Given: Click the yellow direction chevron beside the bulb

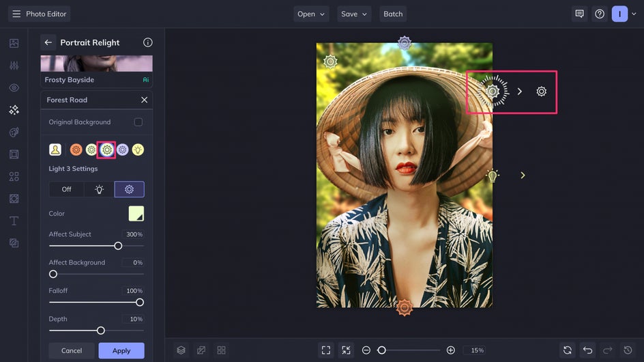Looking at the screenshot, I should pyautogui.click(x=523, y=176).
